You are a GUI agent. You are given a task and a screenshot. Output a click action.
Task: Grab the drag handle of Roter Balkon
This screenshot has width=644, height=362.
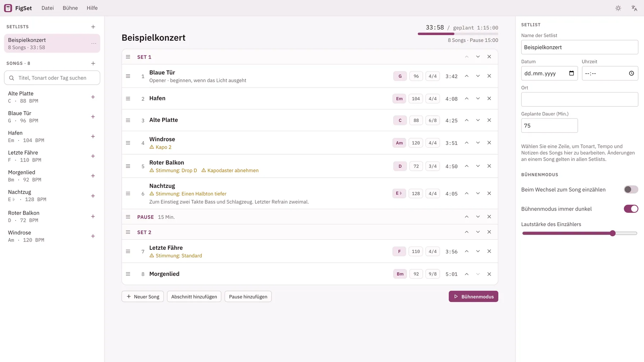(128, 166)
